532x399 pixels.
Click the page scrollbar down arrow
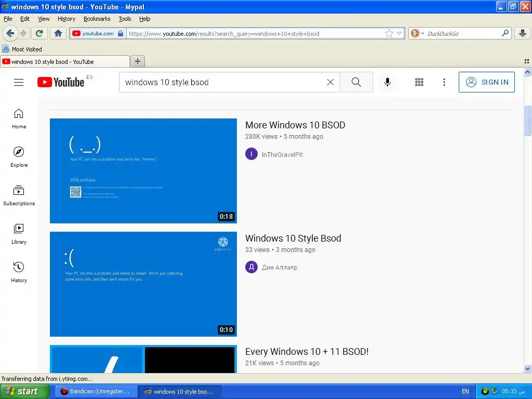(527, 368)
